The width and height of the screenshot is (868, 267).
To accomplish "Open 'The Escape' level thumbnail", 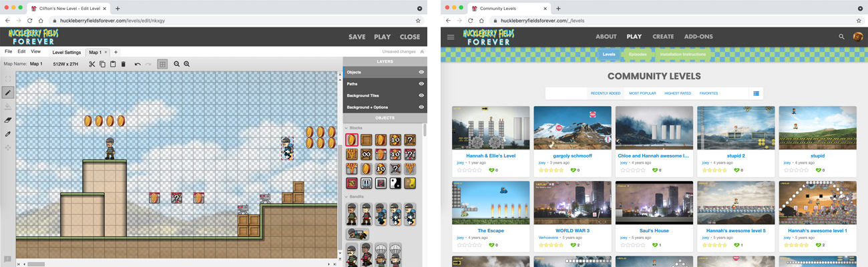I will (491, 202).
